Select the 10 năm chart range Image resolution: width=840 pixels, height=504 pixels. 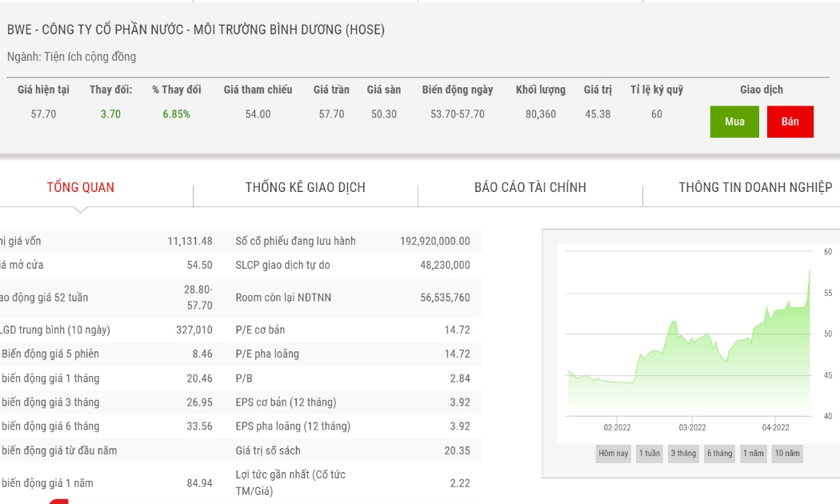[x=787, y=454]
